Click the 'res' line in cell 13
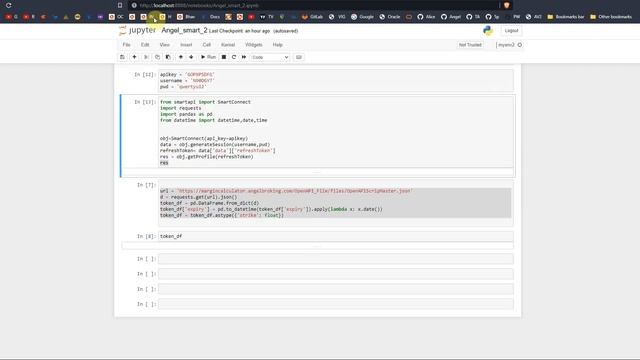 (164, 163)
